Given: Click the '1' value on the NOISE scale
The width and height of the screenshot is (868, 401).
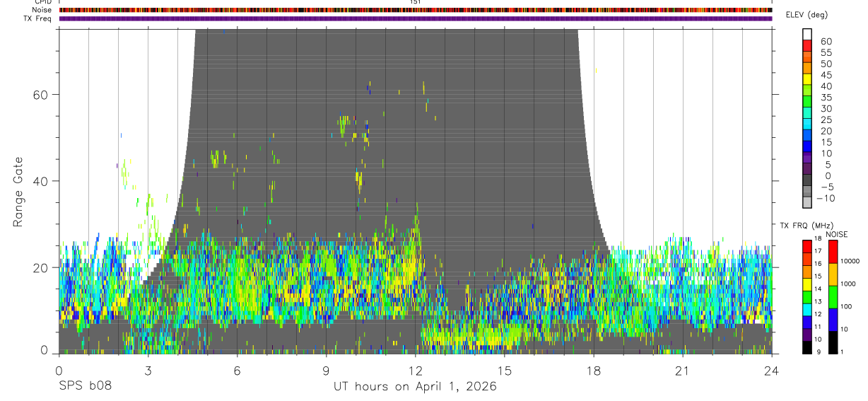Looking at the screenshot, I should 841,352.
